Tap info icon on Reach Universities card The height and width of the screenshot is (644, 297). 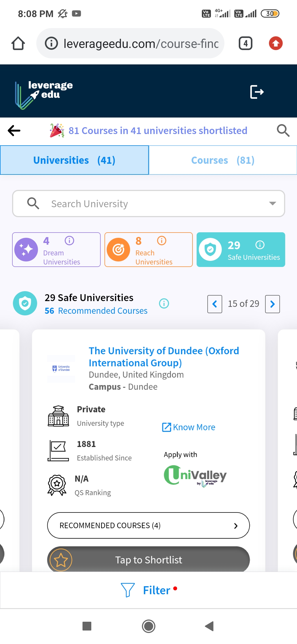pyautogui.click(x=161, y=241)
